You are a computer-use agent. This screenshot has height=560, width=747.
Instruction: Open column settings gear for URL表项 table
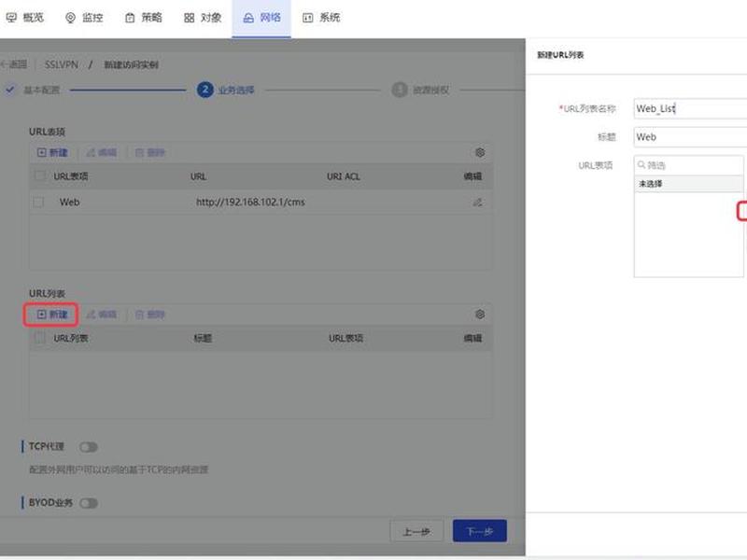(x=480, y=152)
